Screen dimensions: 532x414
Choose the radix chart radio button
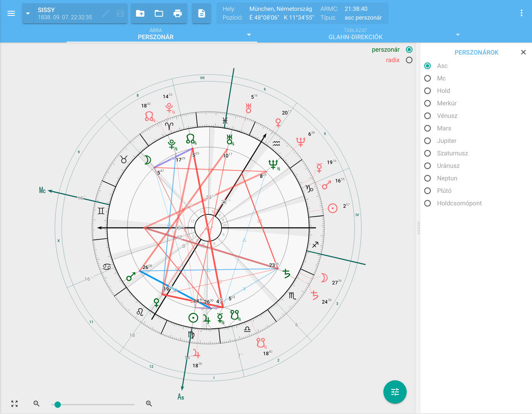click(409, 60)
